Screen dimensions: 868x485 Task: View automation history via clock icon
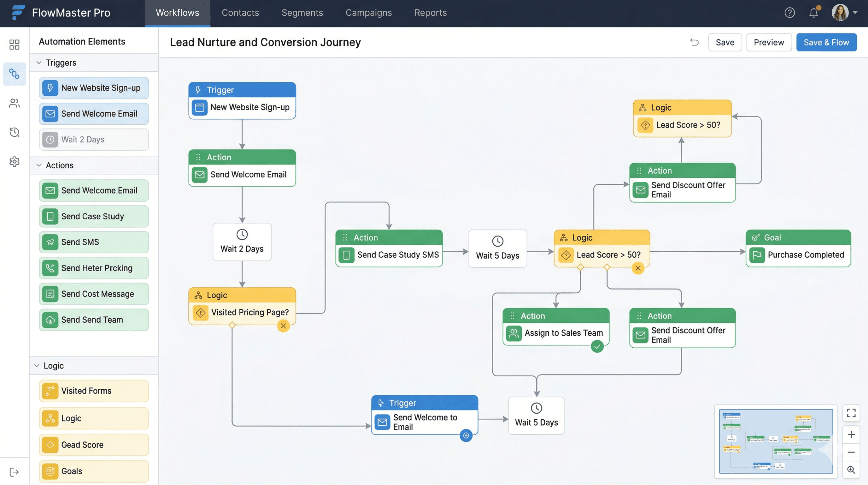click(x=14, y=132)
